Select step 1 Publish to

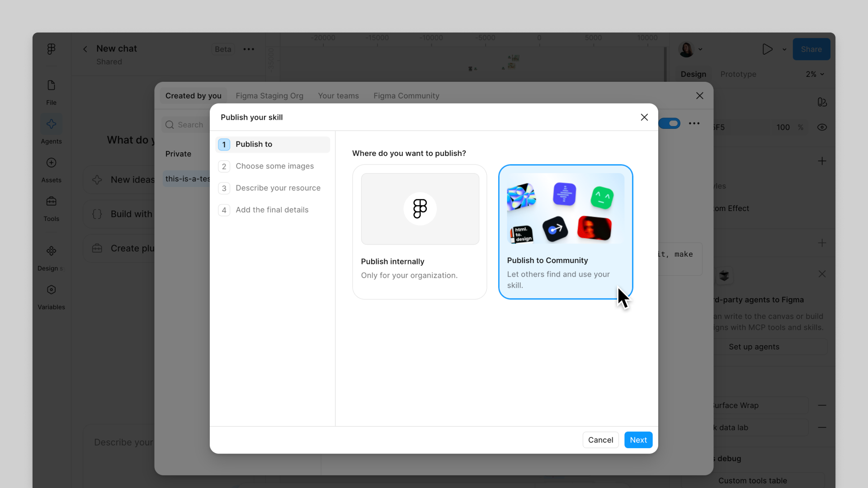tap(273, 145)
